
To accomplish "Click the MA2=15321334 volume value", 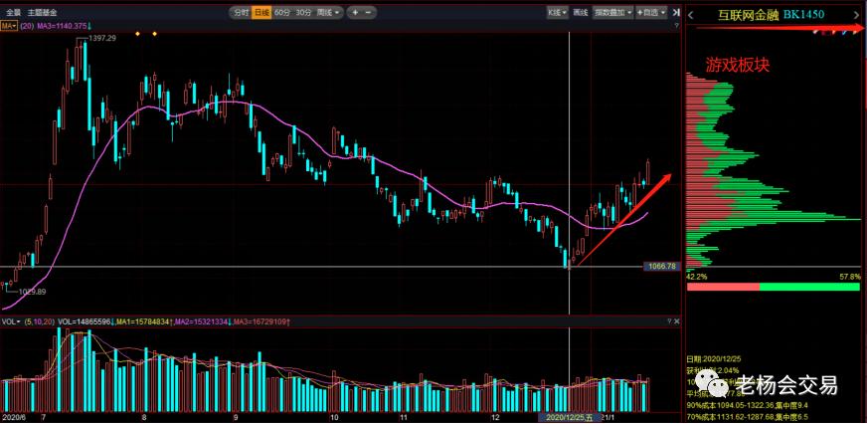I will tap(204, 321).
